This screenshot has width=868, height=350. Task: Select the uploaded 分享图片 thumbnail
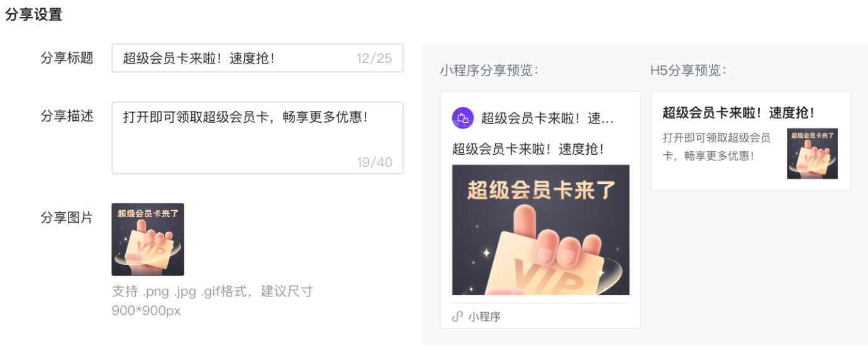(x=148, y=239)
